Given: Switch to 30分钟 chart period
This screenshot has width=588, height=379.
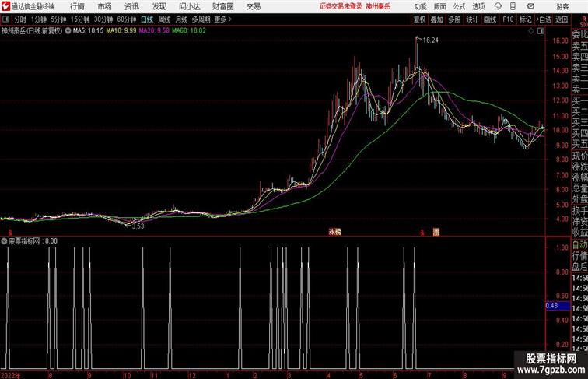Looking at the screenshot, I should coord(103,19).
